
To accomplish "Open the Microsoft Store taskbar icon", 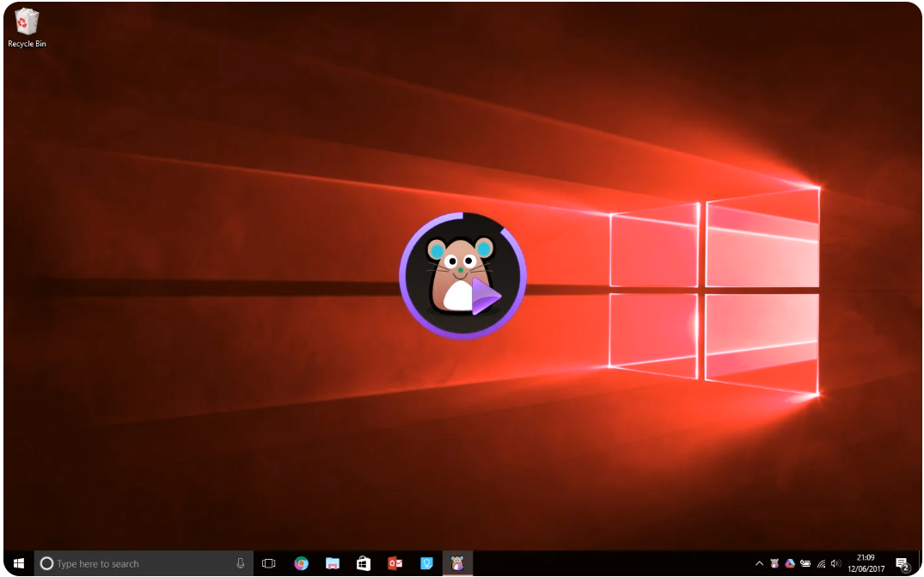I will point(364,563).
